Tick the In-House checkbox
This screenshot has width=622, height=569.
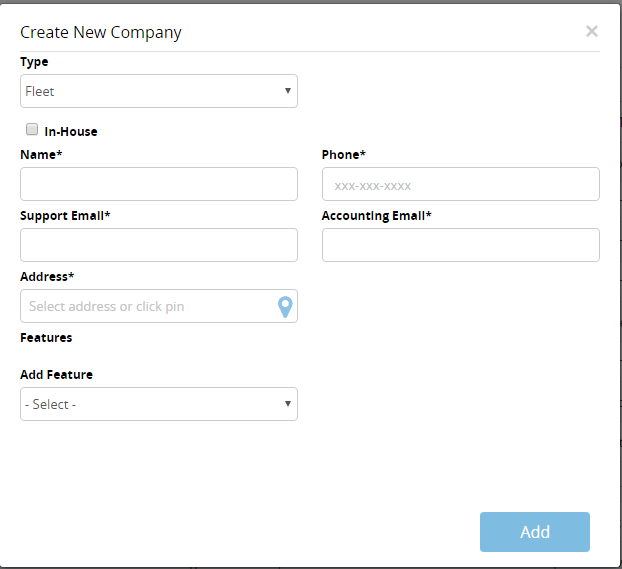click(32, 129)
